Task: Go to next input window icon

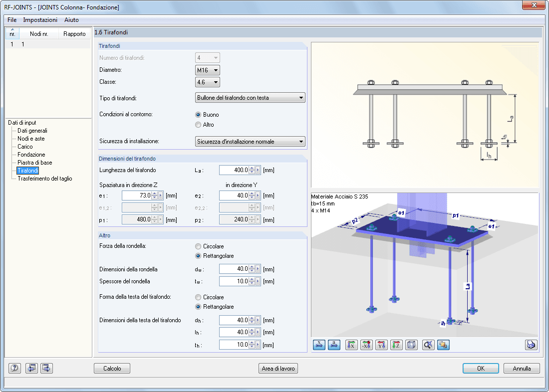Action: coord(47,368)
